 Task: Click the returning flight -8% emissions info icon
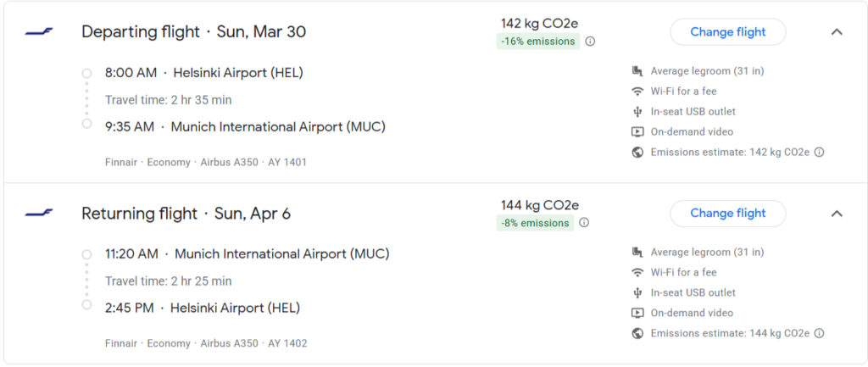[x=584, y=223]
